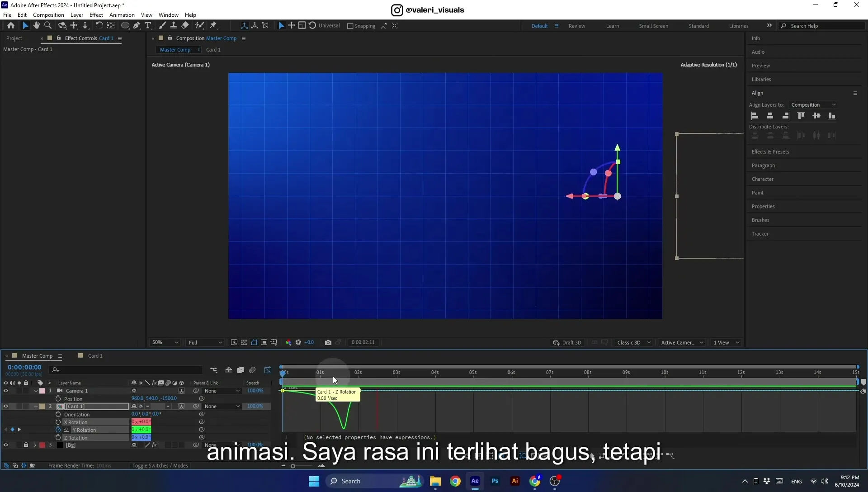
Task: Click the timeline zoom slider handle
Action: click(x=293, y=466)
